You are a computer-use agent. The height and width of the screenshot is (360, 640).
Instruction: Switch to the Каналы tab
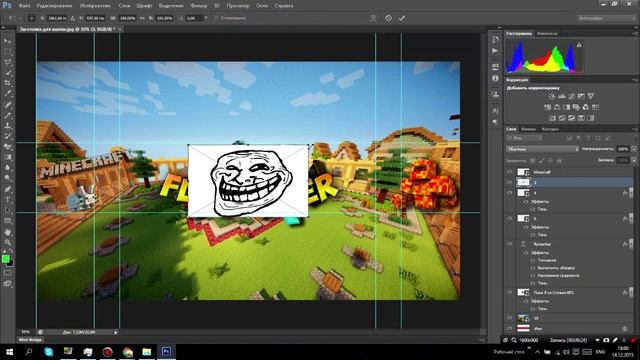tap(529, 129)
